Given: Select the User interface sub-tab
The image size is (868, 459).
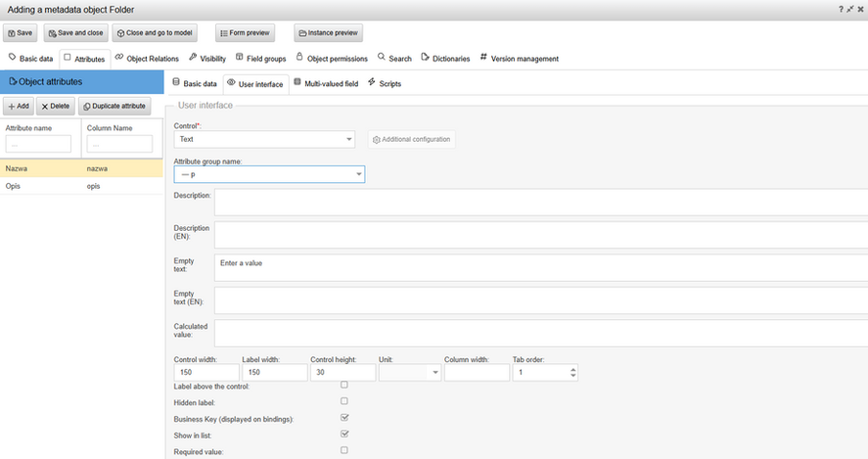Looking at the screenshot, I should pos(255,84).
